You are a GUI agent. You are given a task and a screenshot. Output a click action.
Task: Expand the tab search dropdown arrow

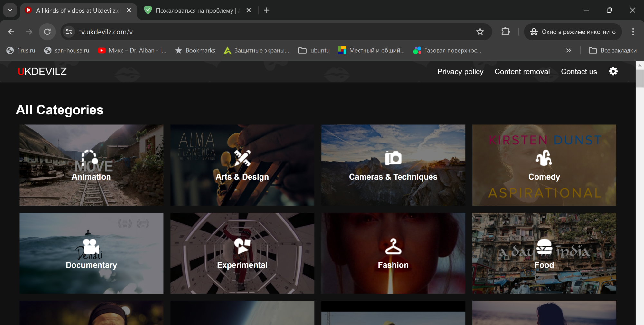click(x=10, y=10)
